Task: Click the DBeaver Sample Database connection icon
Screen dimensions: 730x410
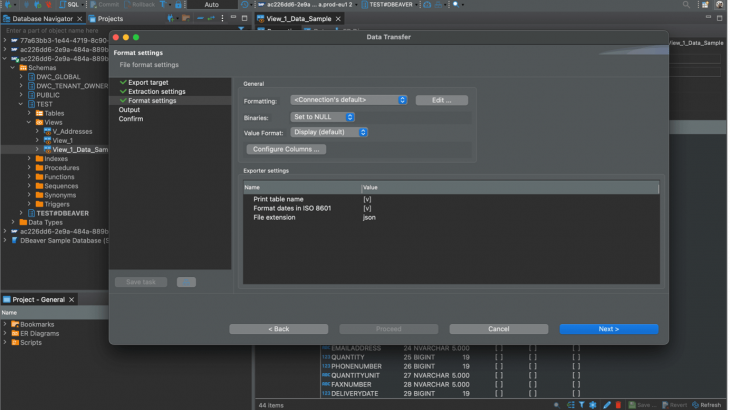Action: click(13, 240)
